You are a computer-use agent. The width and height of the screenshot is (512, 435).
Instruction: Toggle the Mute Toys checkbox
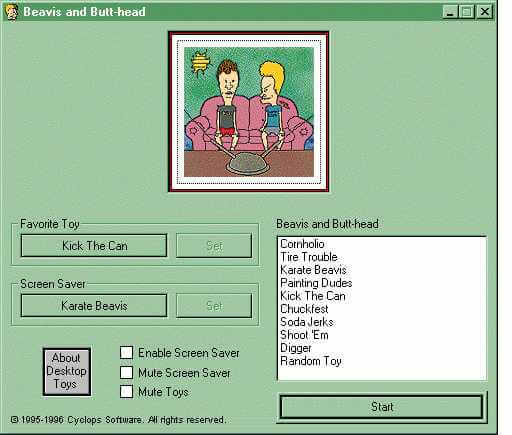point(126,392)
